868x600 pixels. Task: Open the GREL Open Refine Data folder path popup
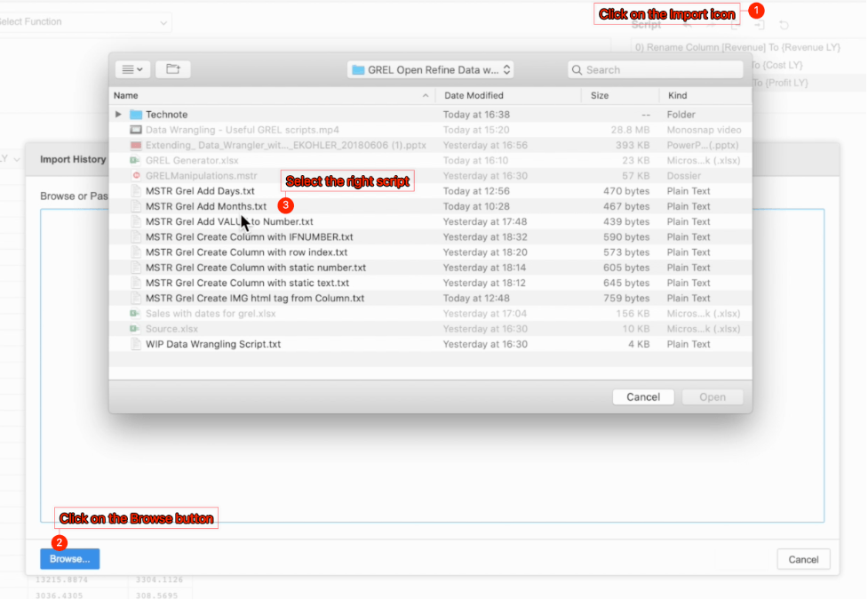(x=431, y=69)
